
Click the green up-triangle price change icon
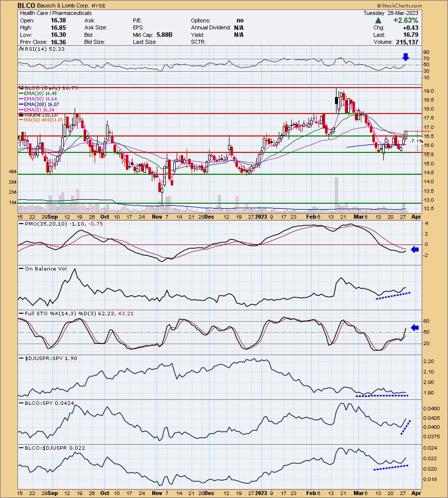[x=378, y=20]
